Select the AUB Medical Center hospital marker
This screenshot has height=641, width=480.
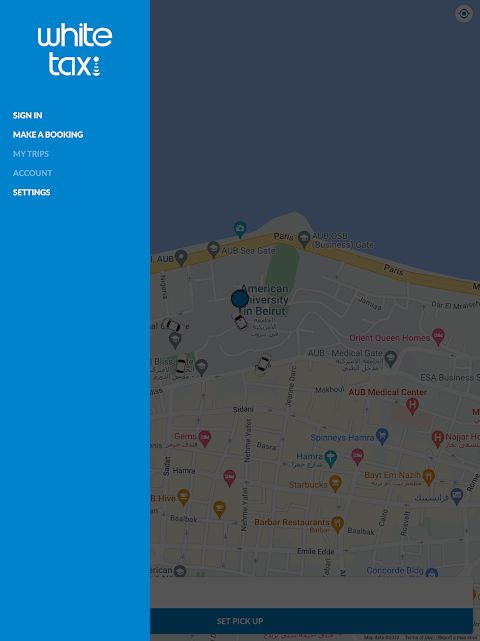[412, 406]
